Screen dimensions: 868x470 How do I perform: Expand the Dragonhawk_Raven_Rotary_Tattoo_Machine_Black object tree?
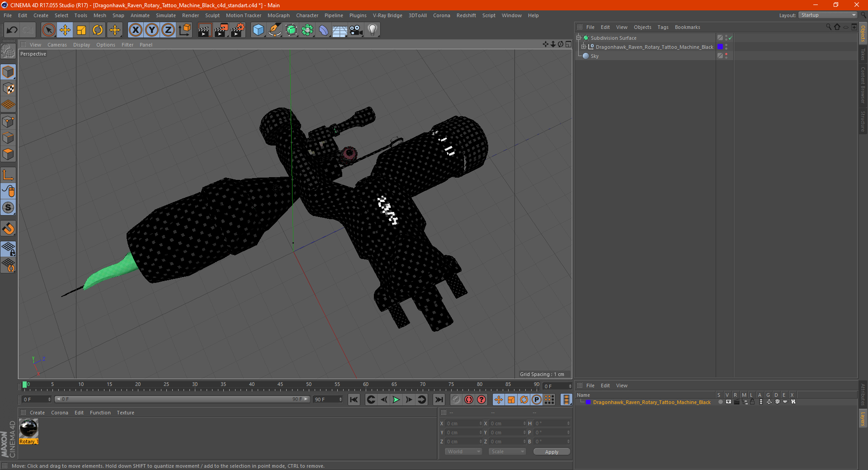584,47
